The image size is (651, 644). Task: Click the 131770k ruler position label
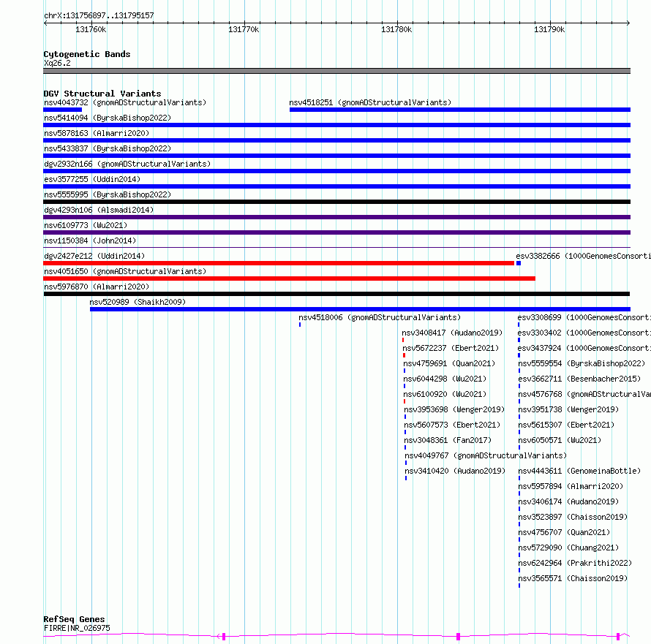244,29
